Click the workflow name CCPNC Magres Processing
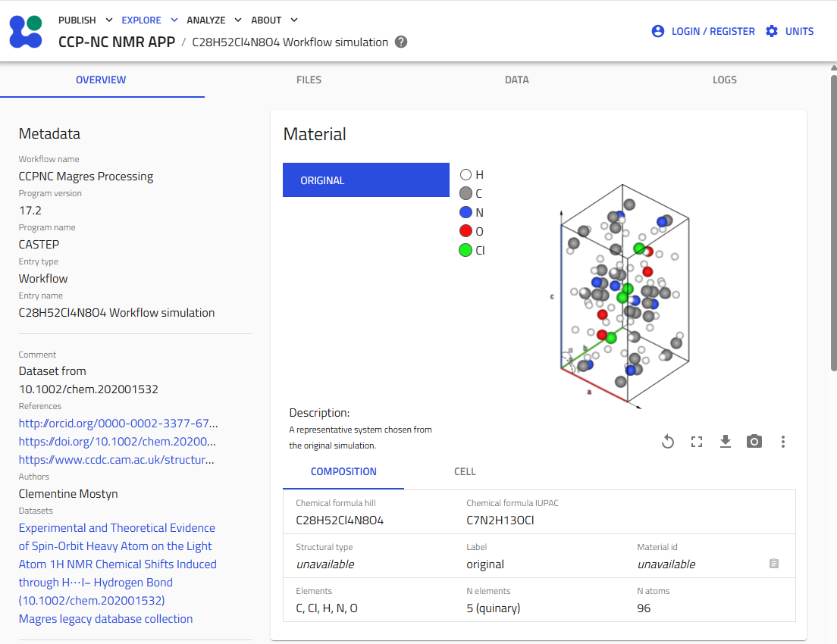Screen dimensions: 837x644 [x=86, y=177]
